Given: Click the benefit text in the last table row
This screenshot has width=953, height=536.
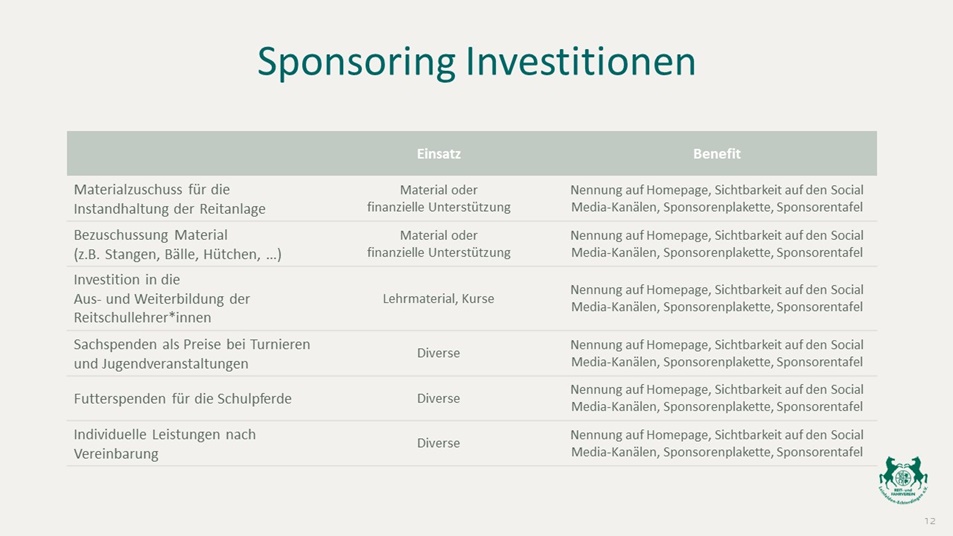Looking at the screenshot, I should [717, 443].
